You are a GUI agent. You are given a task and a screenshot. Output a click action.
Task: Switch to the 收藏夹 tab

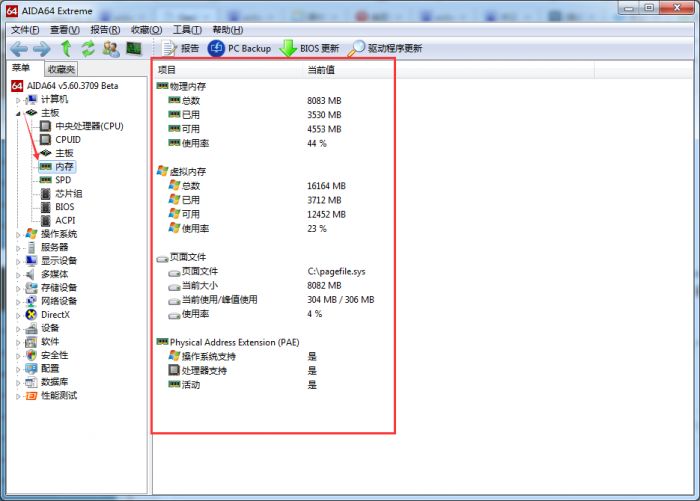pos(61,69)
